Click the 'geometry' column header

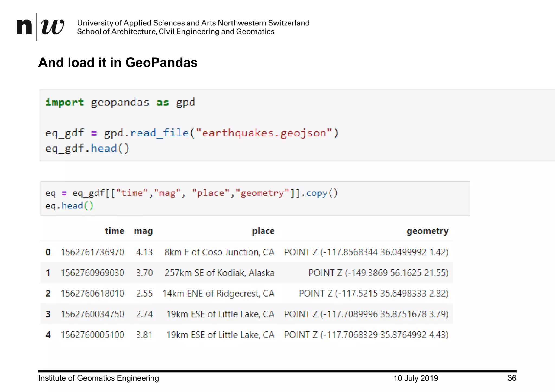427,231
